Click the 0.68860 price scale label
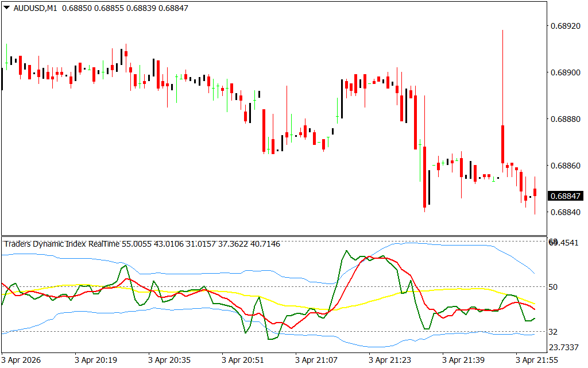 click(x=566, y=166)
